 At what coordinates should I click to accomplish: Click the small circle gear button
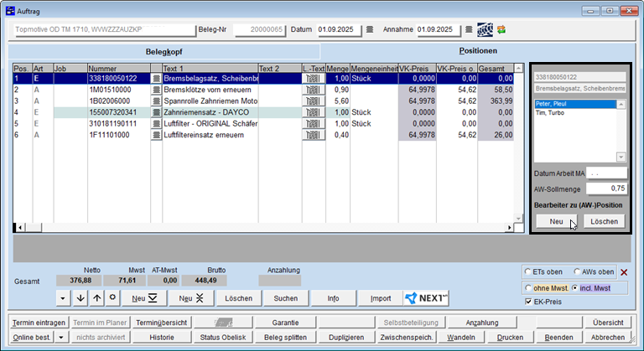[112, 298]
